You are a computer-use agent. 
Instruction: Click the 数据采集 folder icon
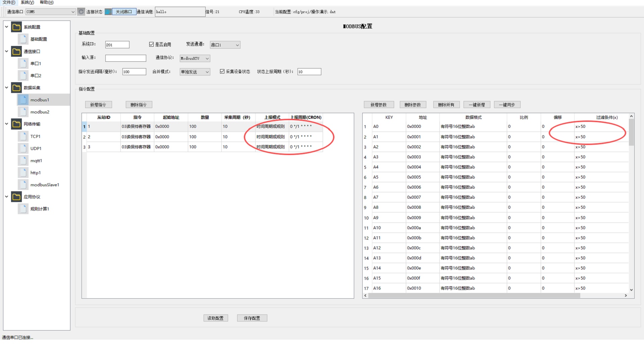[16, 88]
